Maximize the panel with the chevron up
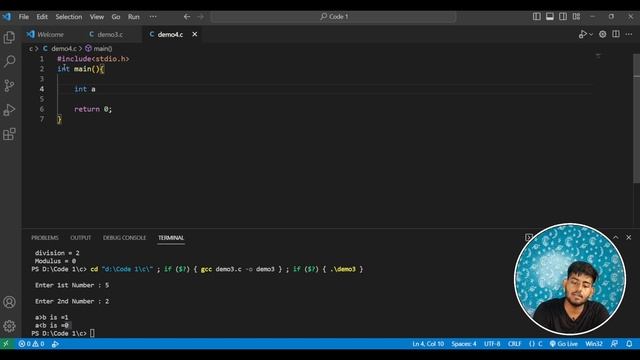This screenshot has height=360, width=640. coord(616,237)
